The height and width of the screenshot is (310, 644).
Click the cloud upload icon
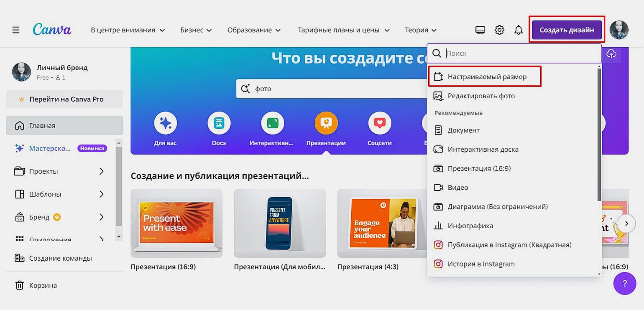coord(611,53)
